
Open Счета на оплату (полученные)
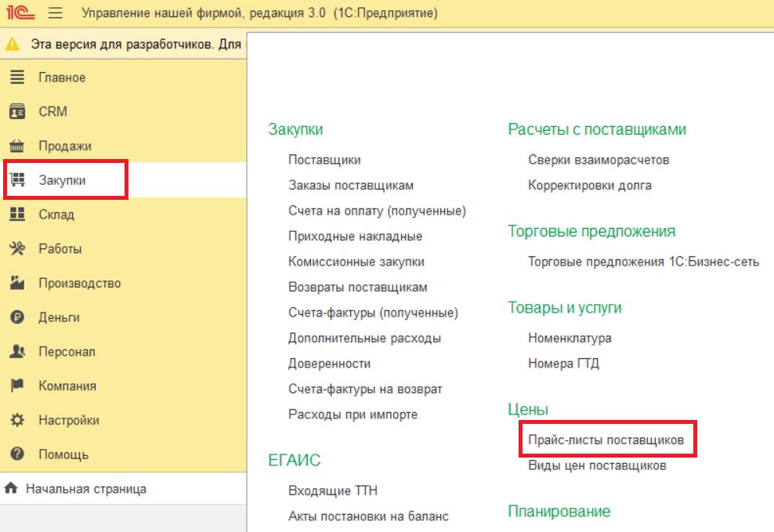click(377, 211)
